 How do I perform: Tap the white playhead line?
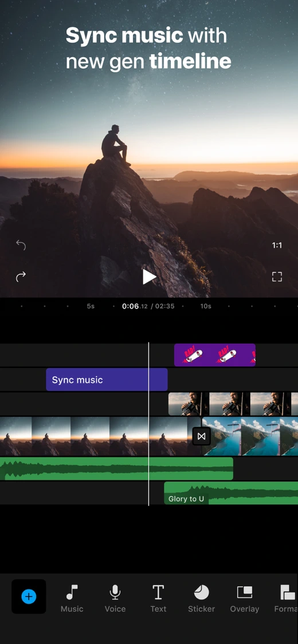pyautogui.click(x=148, y=424)
